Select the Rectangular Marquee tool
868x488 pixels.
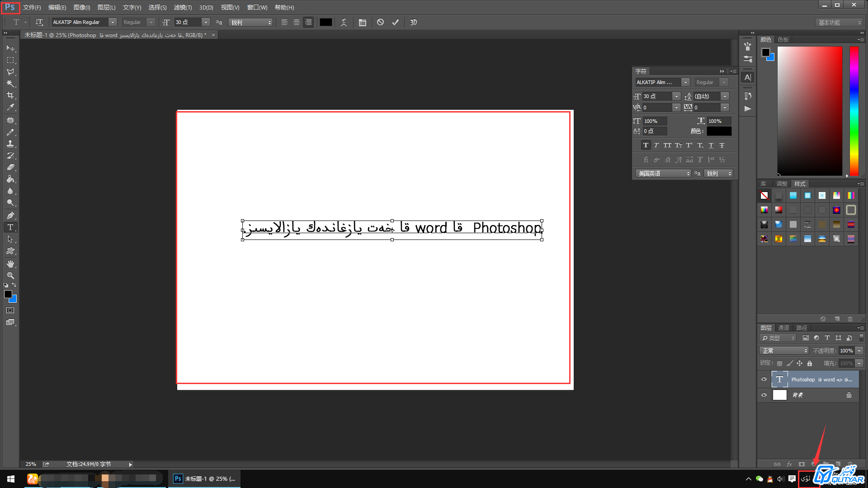[x=10, y=60]
